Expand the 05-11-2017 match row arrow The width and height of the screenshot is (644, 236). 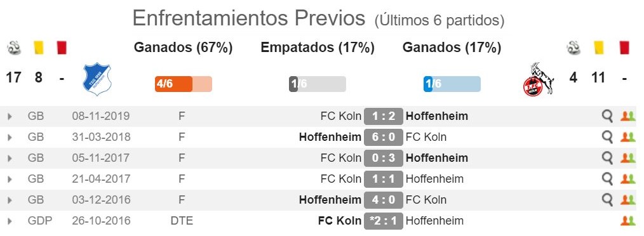pyautogui.click(x=10, y=159)
